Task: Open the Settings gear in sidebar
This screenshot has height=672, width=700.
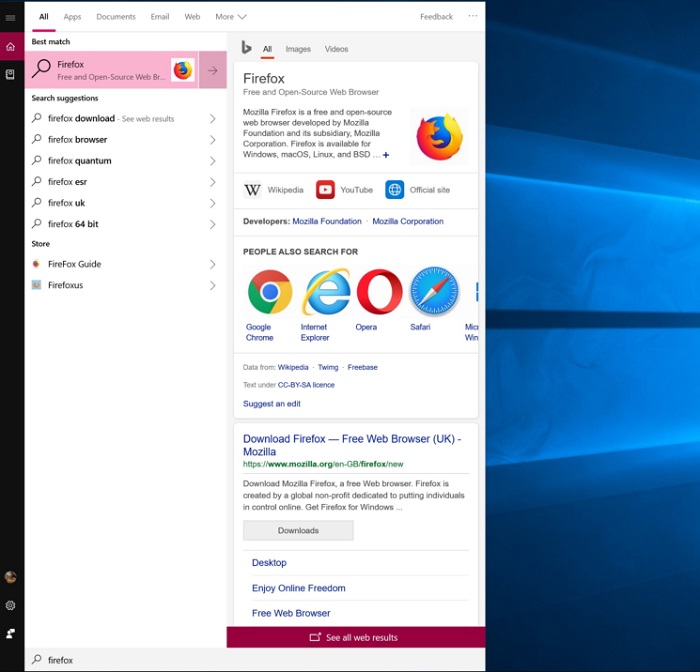Action: coord(10,605)
